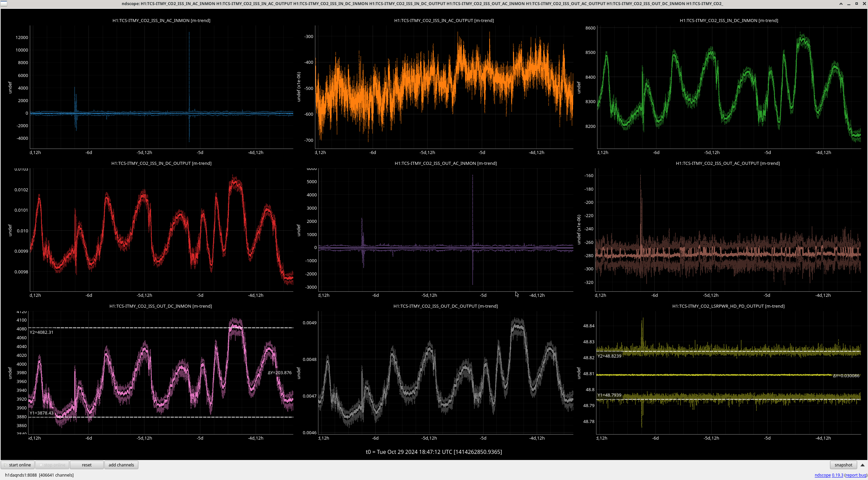
Task: Click the stop online button
Action: [x=52, y=465]
